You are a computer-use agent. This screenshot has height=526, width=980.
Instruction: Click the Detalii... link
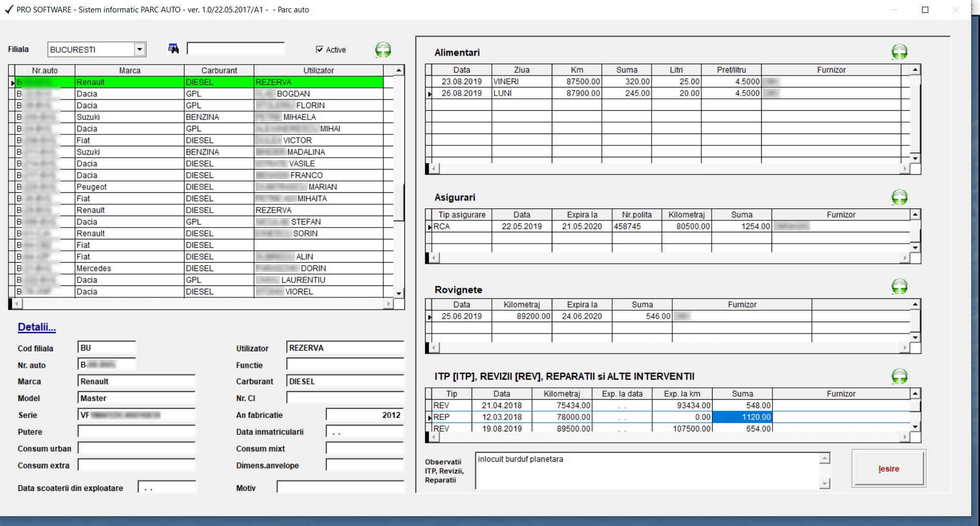point(37,327)
